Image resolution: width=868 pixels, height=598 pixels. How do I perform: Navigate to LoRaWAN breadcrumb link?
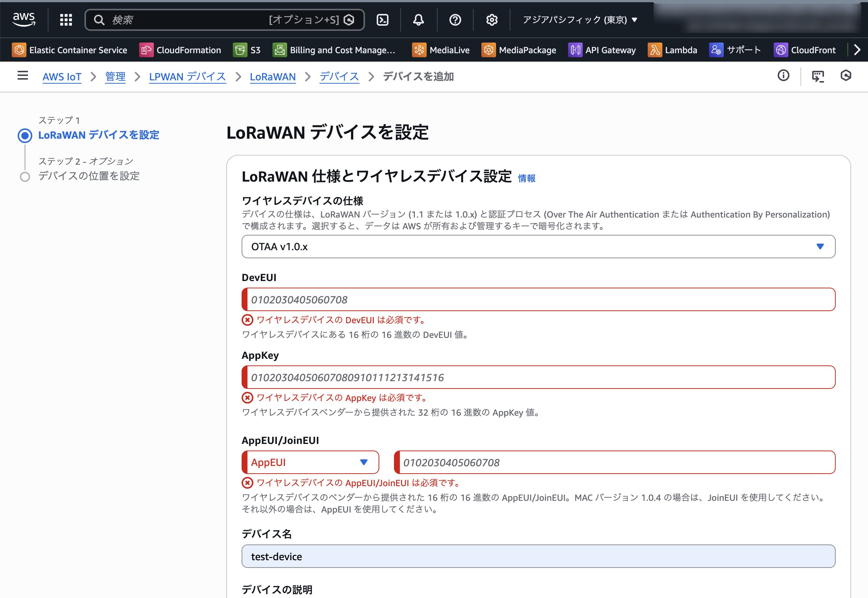(272, 77)
